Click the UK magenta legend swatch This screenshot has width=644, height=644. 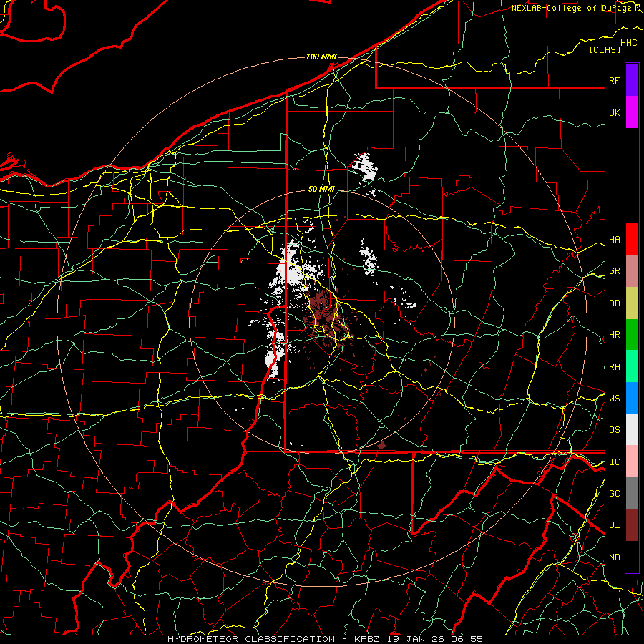[x=632, y=112]
